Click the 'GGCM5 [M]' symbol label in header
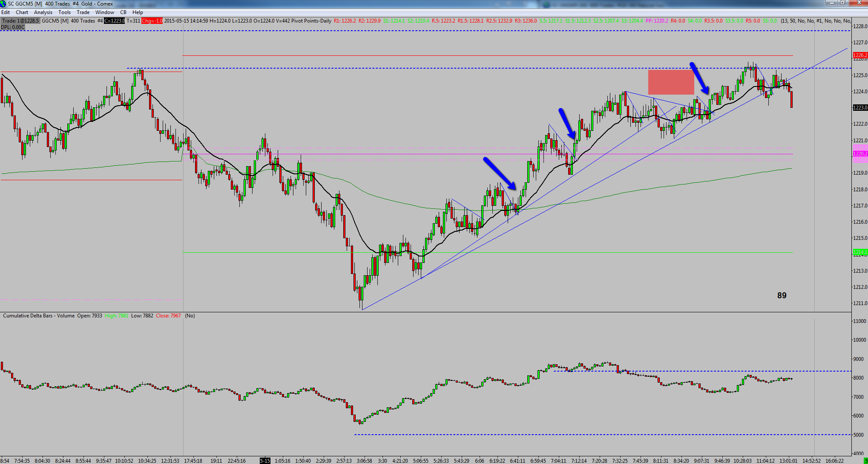The image size is (868, 464). [55, 21]
